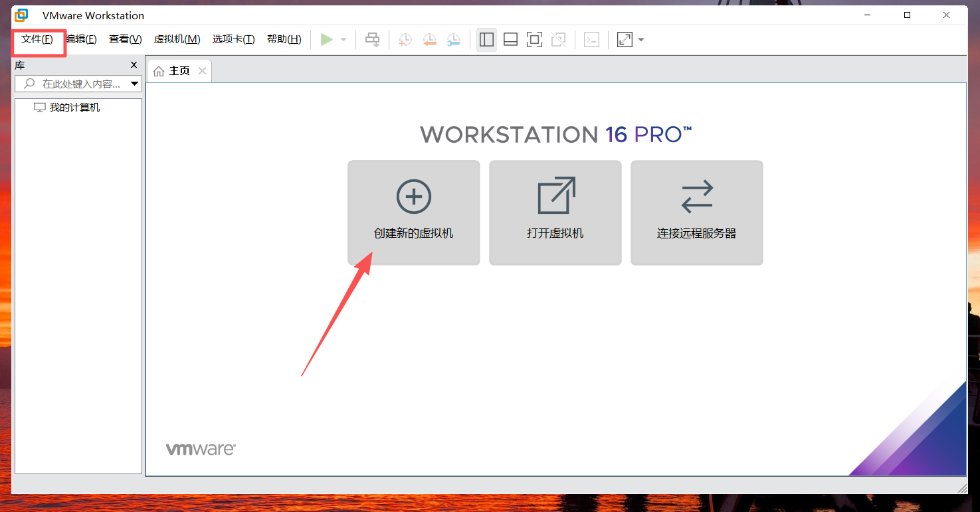This screenshot has width=980, height=512.
Task: Expand the power options dropdown arrow
Action: tap(343, 40)
